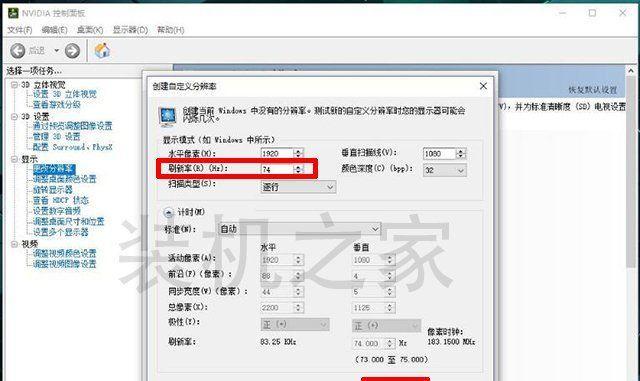Open the 扫描类型 dropdown
Viewport: 640px width, 381px height.
tap(298, 187)
